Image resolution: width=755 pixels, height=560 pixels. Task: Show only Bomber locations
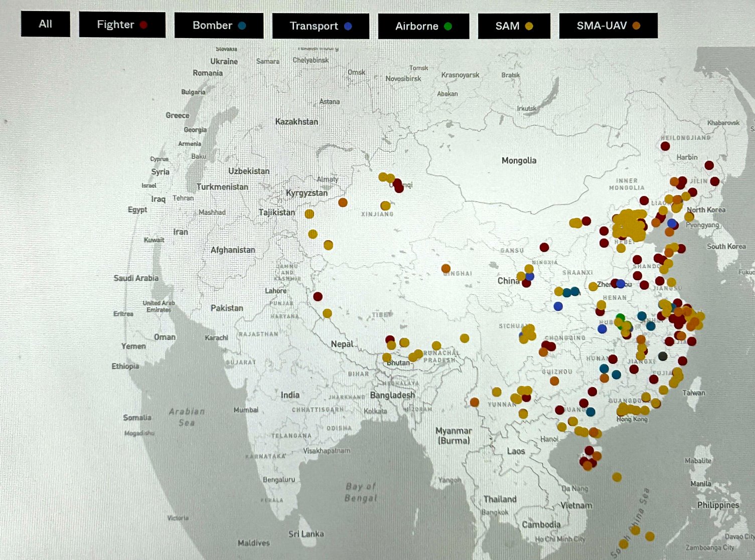pos(219,26)
